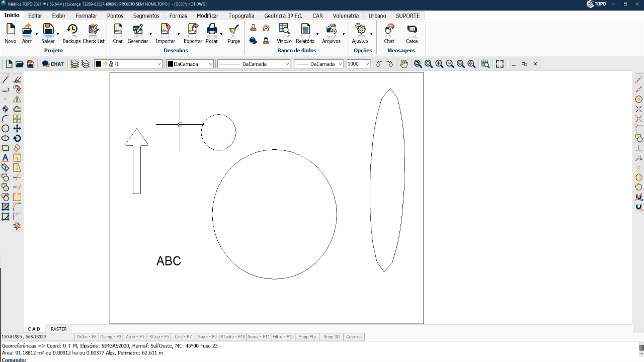
Task: Select the pan hand tool
Action: 404,64
